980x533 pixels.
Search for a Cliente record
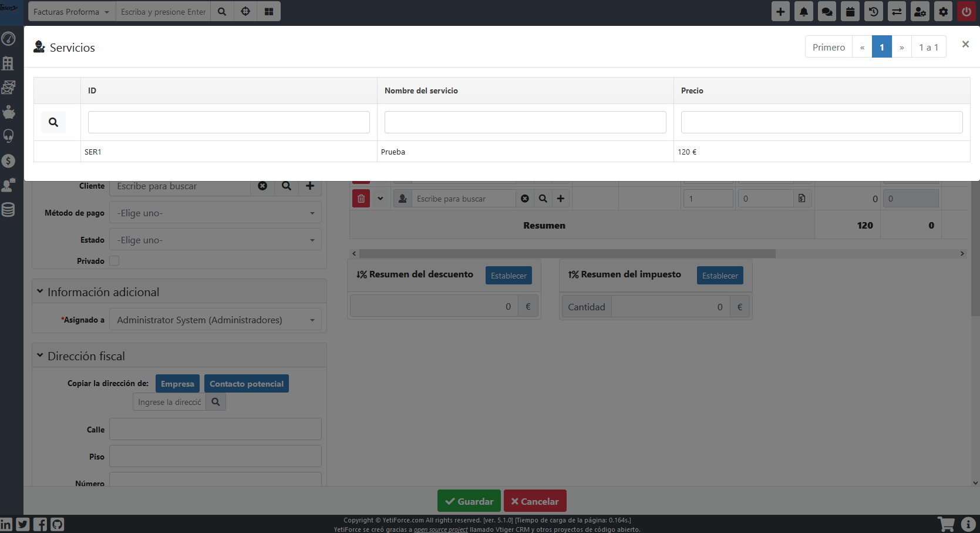click(x=287, y=186)
